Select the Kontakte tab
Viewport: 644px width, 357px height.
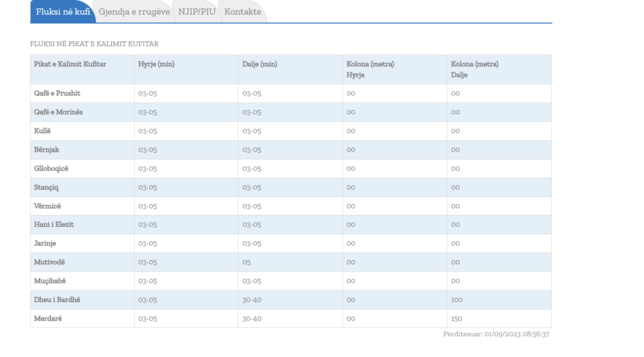point(243,12)
